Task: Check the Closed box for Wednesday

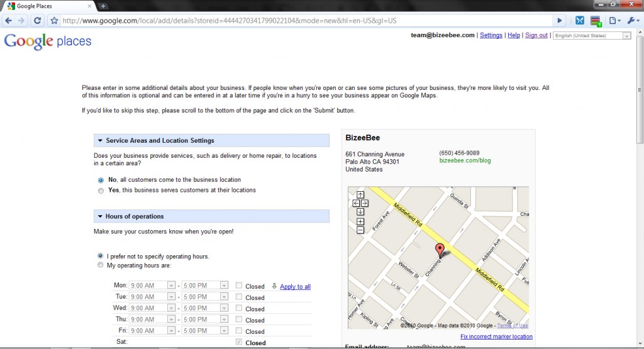Action: pyautogui.click(x=238, y=308)
